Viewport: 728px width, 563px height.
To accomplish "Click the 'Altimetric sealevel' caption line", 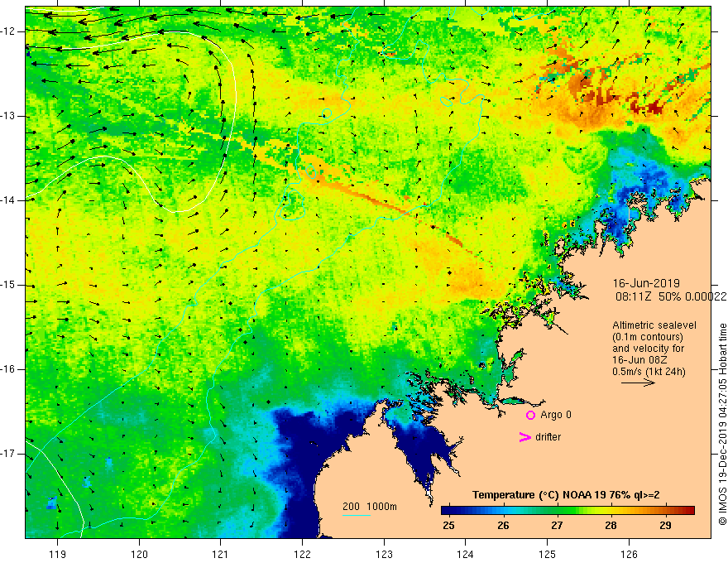I will (654, 325).
